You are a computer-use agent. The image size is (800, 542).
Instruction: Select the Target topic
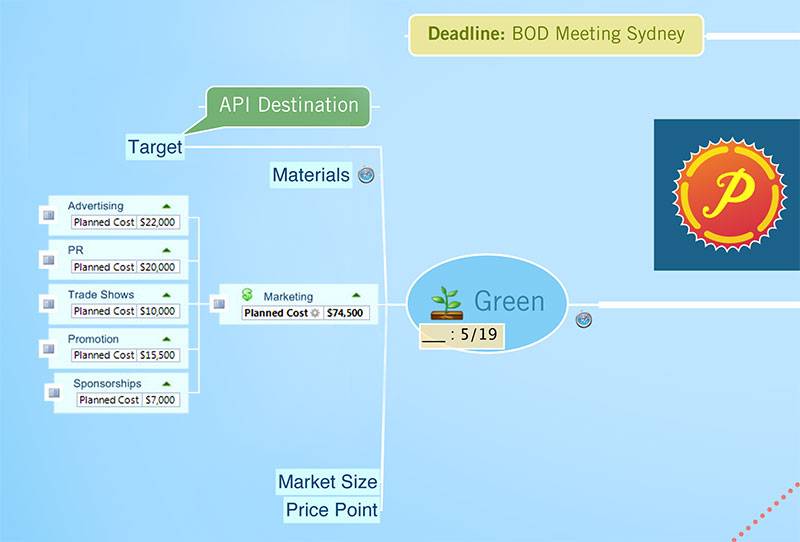point(155,147)
